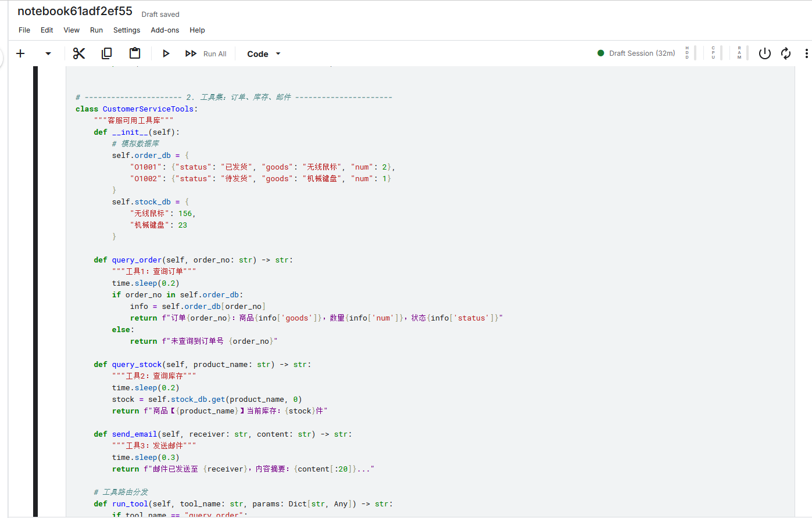
Task: Click the "O1001" order entry line
Action: click(263, 167)
